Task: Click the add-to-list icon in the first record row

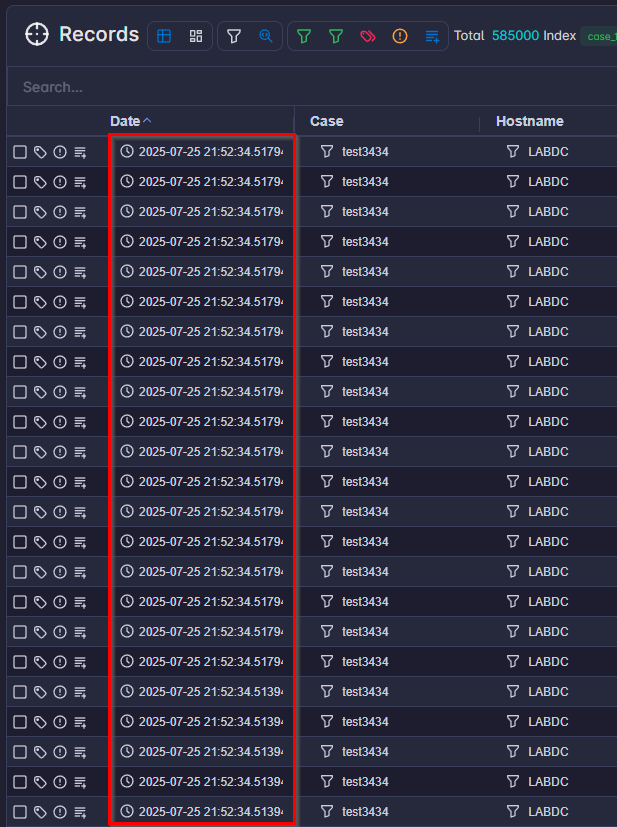Action: [80, 152]
